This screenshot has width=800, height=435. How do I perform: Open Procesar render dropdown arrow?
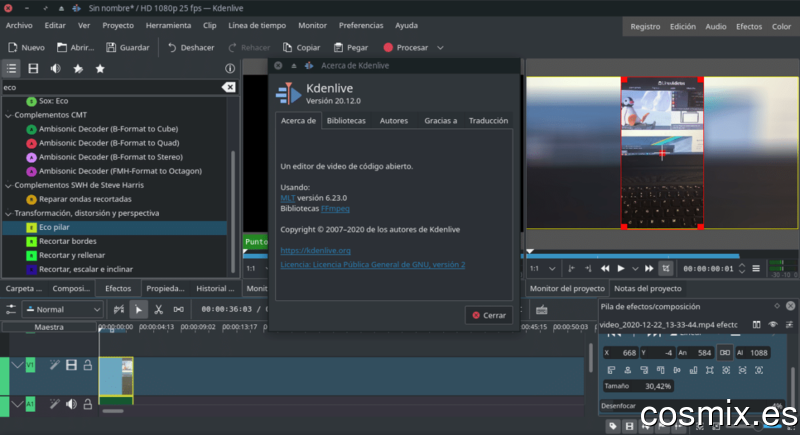[440, 47]
